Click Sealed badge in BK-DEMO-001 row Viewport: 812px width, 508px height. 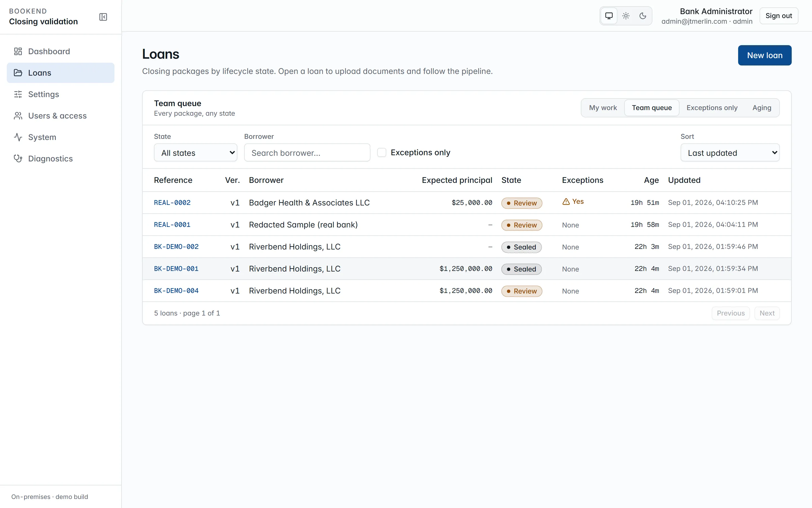coord(521,269)
